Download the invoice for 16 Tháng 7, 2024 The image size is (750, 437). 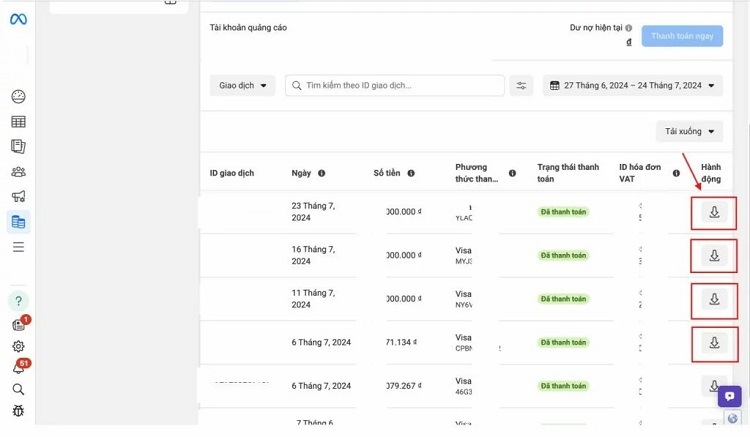click(x=714, y=256)
